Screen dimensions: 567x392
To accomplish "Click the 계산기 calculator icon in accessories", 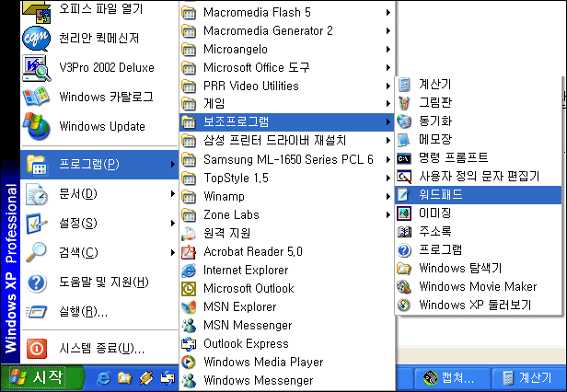I will click(404, 85).
